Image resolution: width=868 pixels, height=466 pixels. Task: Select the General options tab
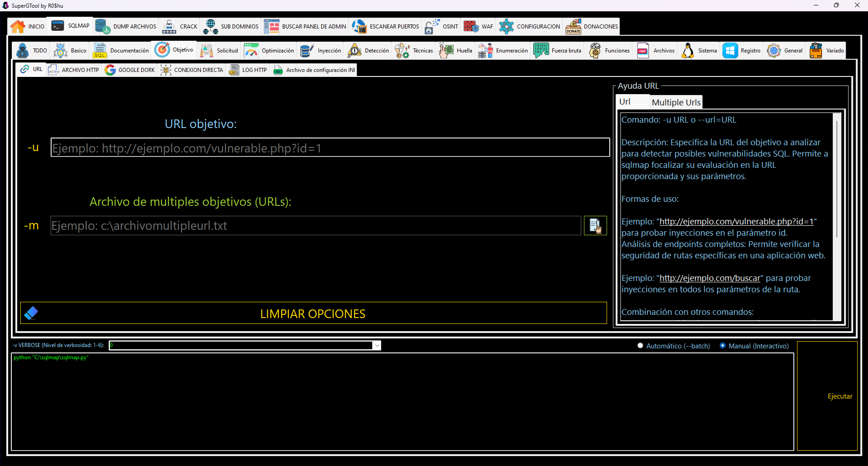tap(784, 51)
